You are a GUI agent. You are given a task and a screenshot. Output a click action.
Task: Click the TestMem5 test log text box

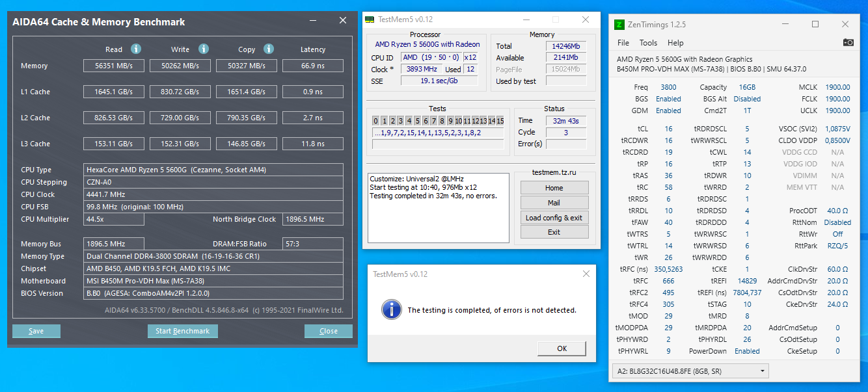tap(439, 207)
